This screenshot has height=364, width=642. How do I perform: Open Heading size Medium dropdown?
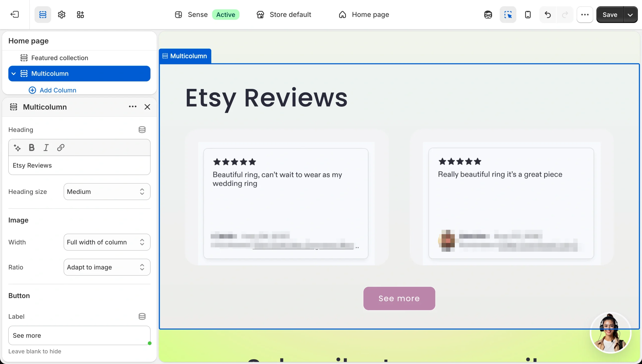coord(107,192)
